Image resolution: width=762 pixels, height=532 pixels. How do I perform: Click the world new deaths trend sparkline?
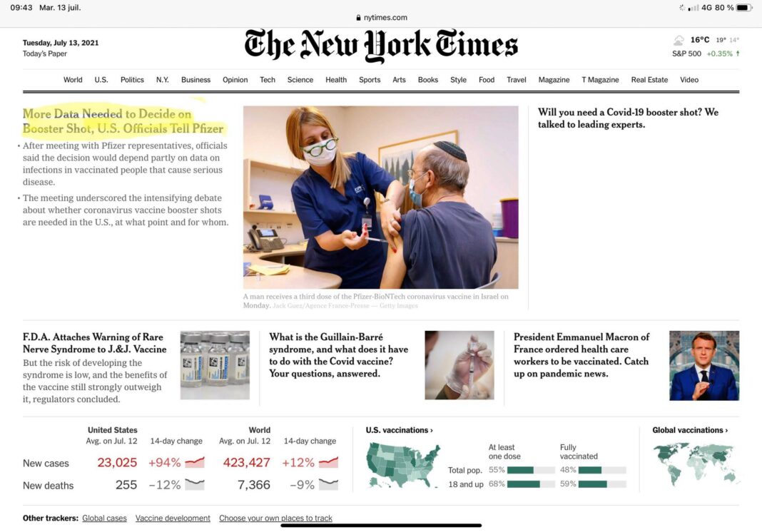click(328, 484)
